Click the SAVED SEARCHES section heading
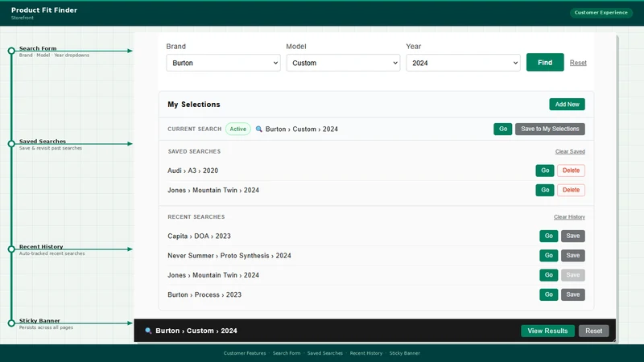644x362 pixels. tap(194, 151)
